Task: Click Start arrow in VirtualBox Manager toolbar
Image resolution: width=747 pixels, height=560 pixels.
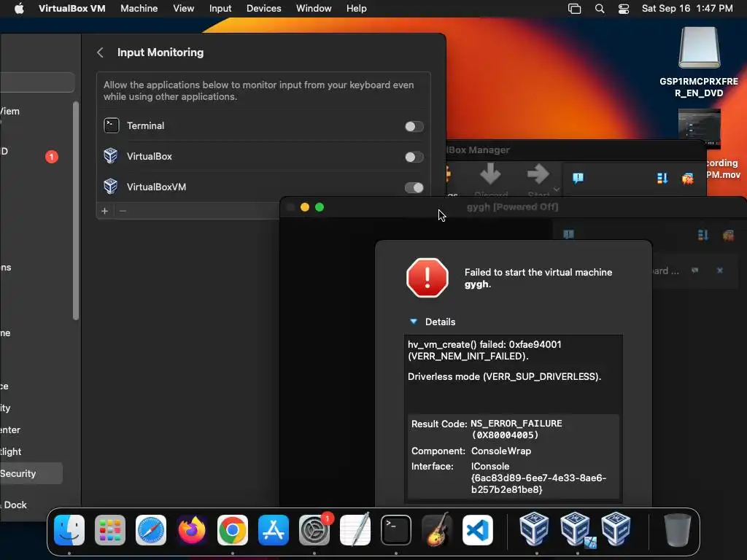Action: point(538,174)
